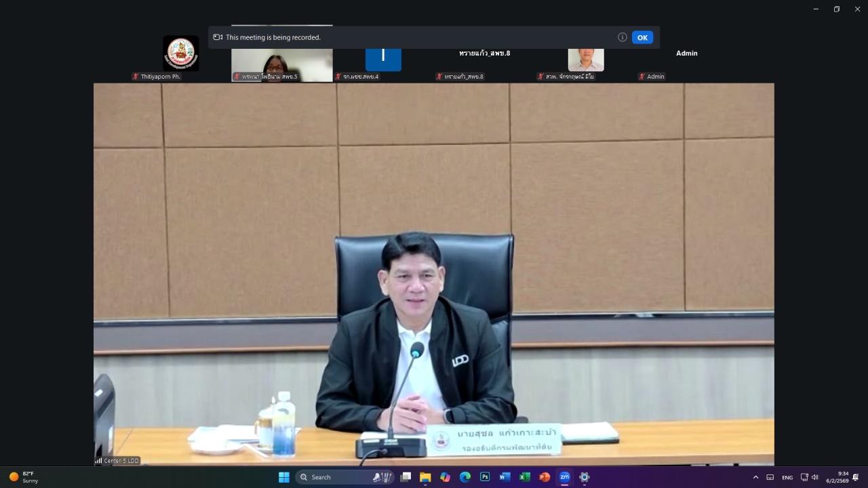Image resolution: width=868 pixels, height=488 pixels.
Task: Open Microsoft Edge browser
Action: coord(465,477)
